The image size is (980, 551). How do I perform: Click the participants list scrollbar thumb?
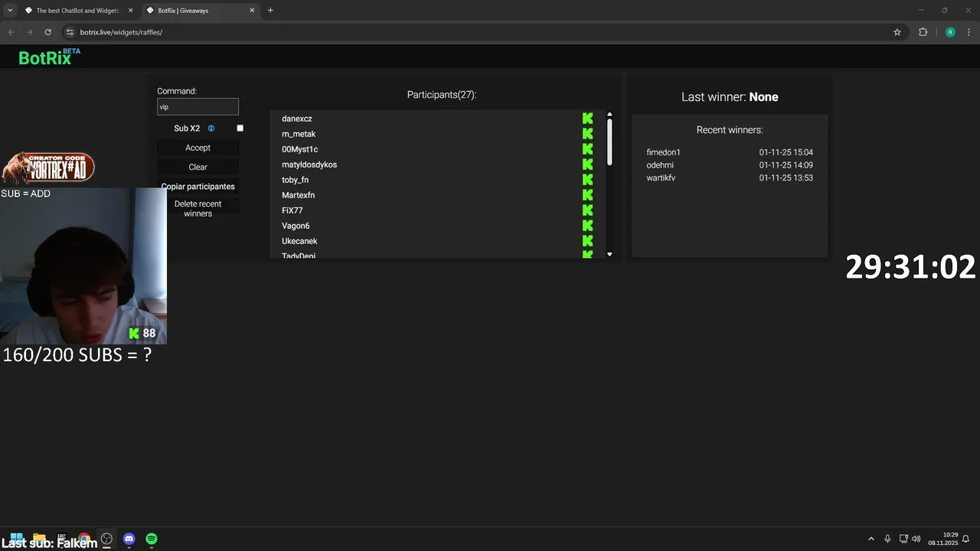(609, 141)
